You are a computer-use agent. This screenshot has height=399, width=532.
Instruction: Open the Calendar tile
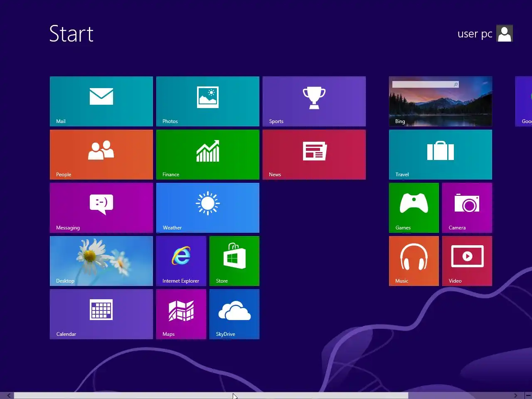(101, 314)
